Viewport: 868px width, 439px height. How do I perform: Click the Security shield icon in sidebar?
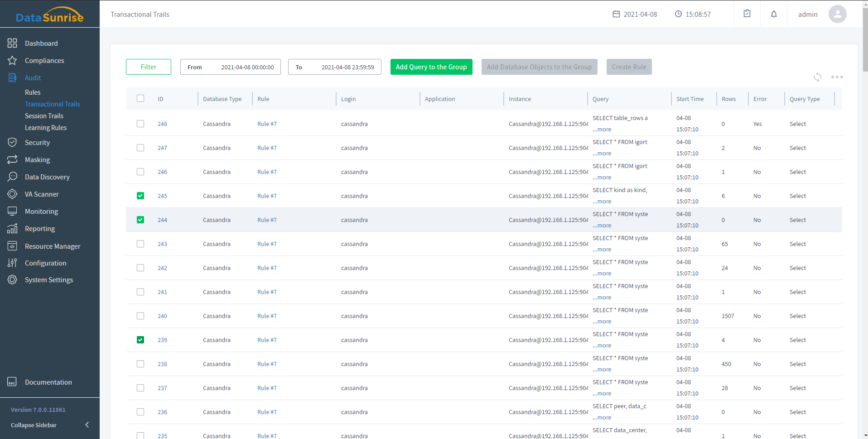[12, 142]
